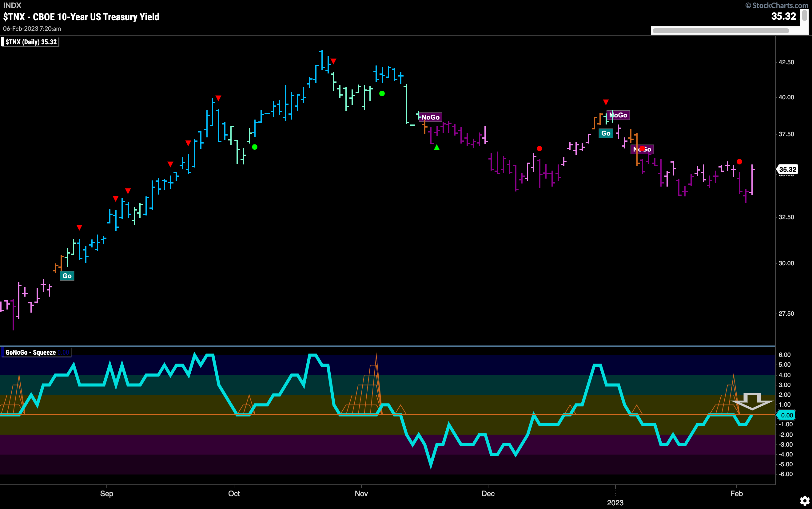Click the 2023 year label on time axis
The image size is (812, 509).
click(615, 503)
